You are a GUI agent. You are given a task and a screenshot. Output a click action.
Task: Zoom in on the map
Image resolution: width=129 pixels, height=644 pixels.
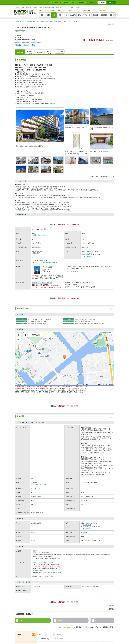[18, 335]
